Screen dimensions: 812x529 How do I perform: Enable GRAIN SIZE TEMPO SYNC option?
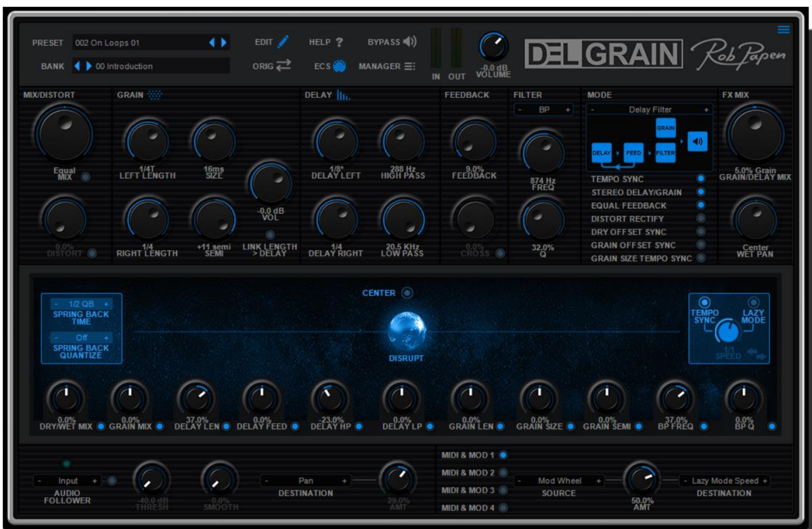701,258
